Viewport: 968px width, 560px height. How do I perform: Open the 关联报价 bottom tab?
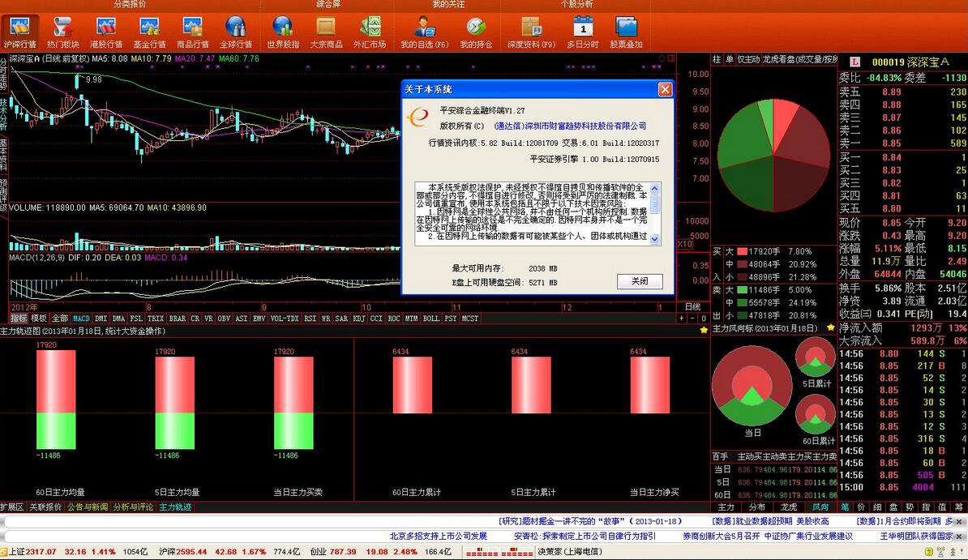(45, 507)
